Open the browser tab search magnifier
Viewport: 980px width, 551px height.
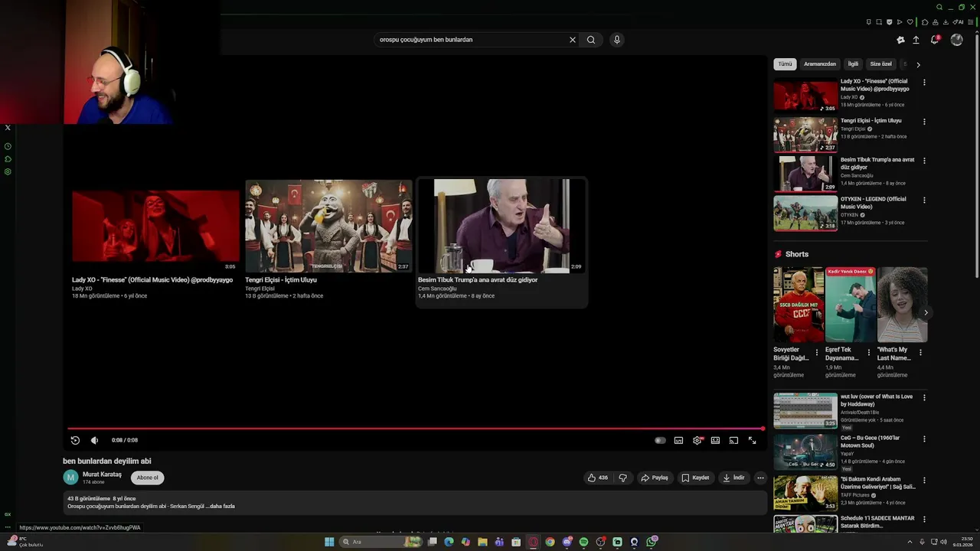[x=939, y=7]
